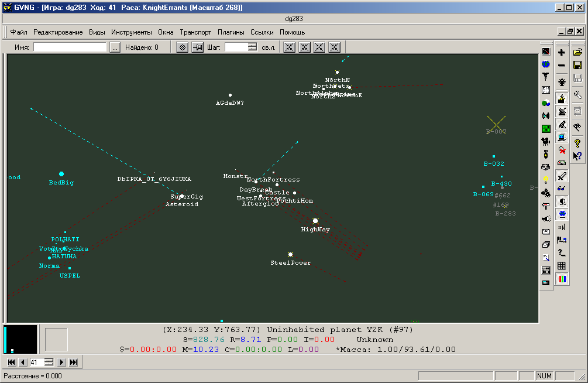Screen dimensions: 588x383
Task: Click the zoom out minus icon
Action: pos(562,66)
